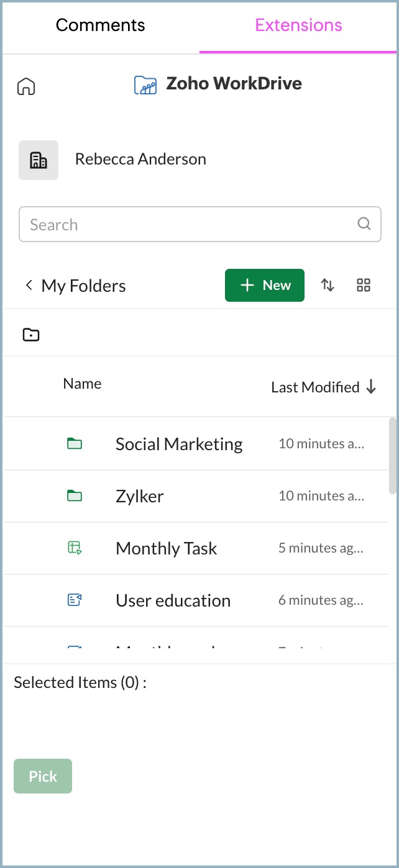Focus the Search input field
Image resolution: width=399 pixels, height=868 pixels.
[186, 224]
